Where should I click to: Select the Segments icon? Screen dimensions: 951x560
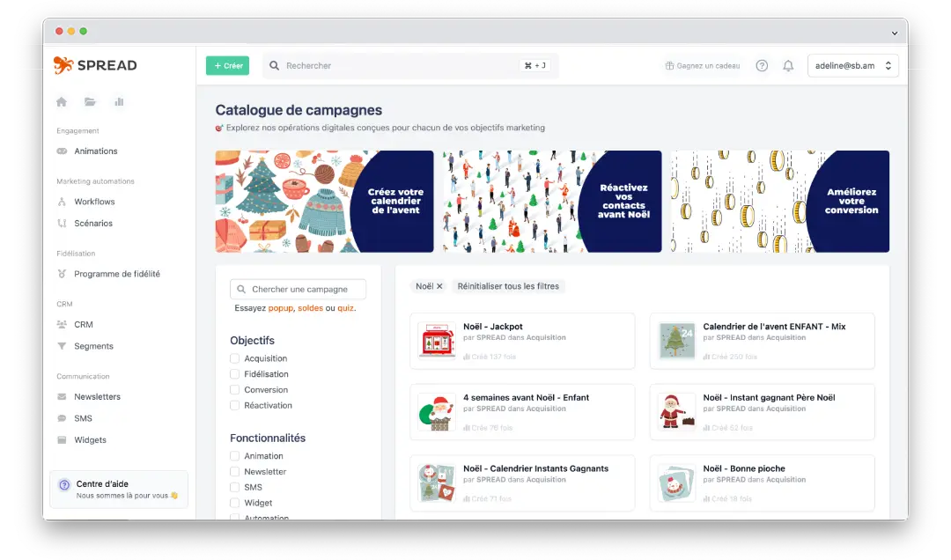coord(61,345)
